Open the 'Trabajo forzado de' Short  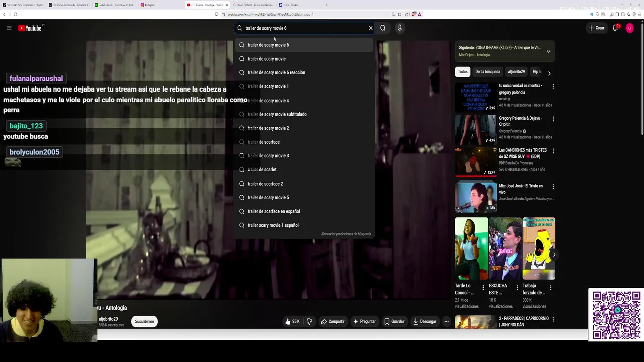(539, 248)
